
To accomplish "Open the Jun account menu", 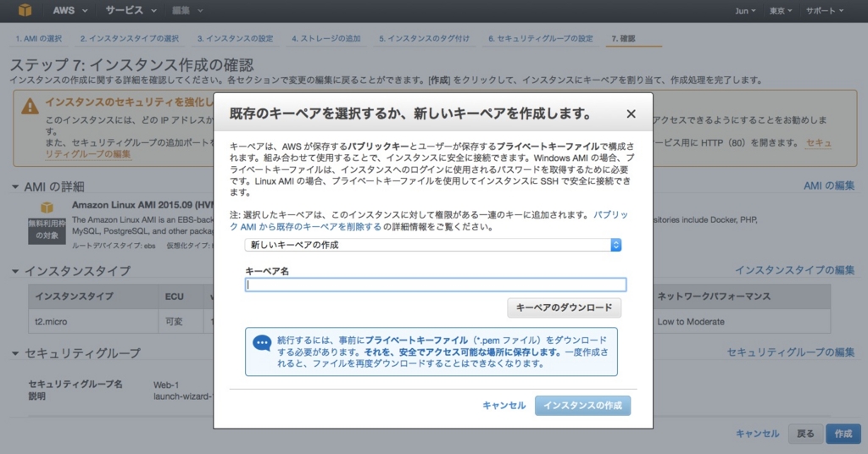I will (745, 10).
